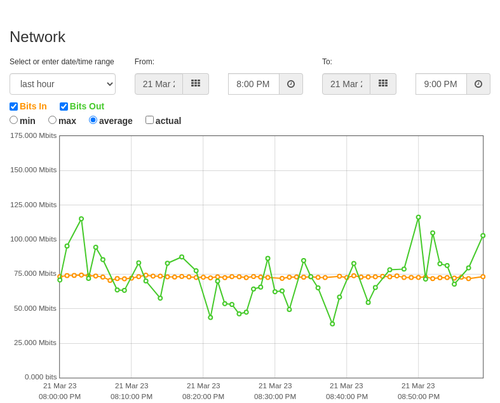Image resolution: width=500 pixels, height=403 pixels.
Task: Click the green Bits Out peak near 08:03 PM
Action: [81, 219]
